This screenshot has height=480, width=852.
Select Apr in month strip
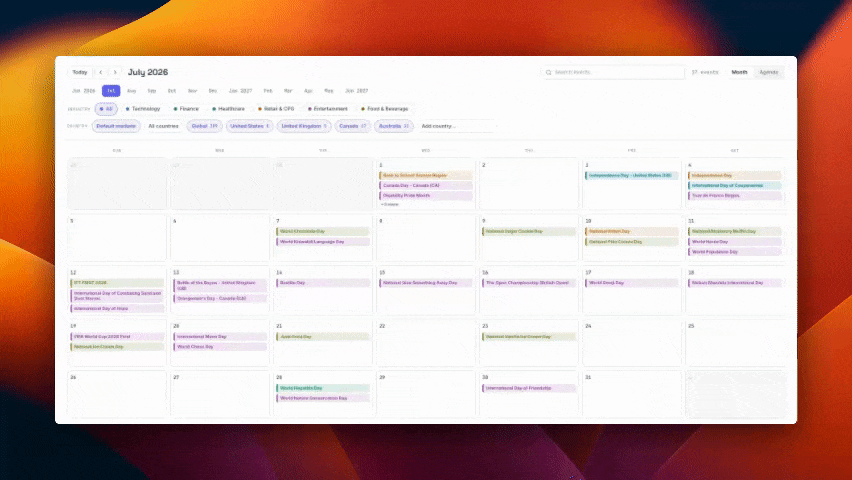pos(308,91)
